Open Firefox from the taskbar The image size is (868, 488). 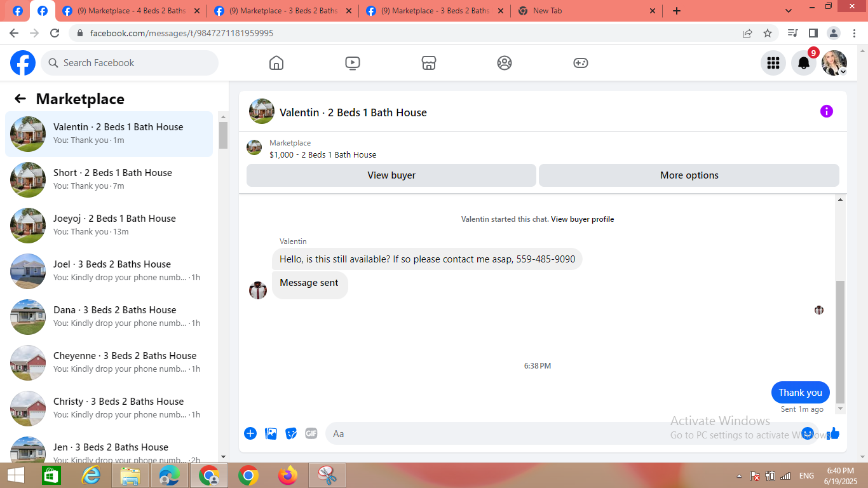coord(288,475)
